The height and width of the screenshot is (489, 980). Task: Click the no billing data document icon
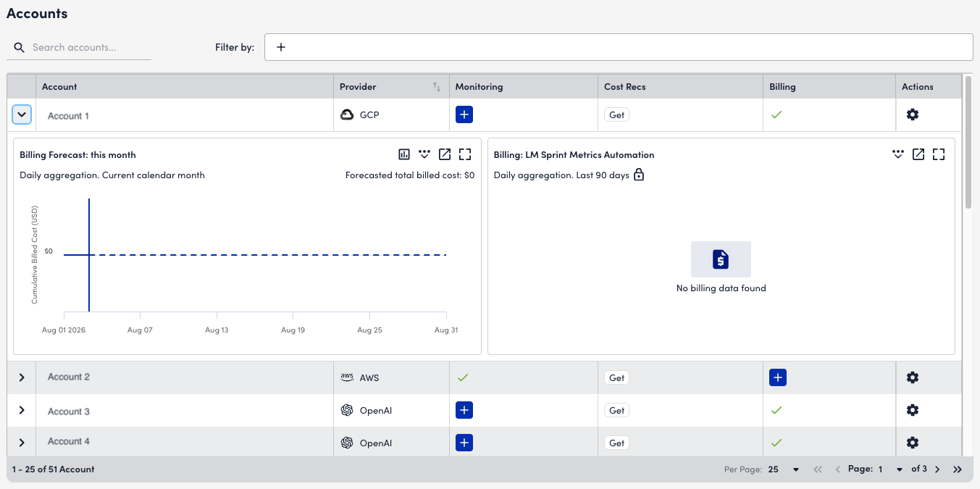click(721, 259)
